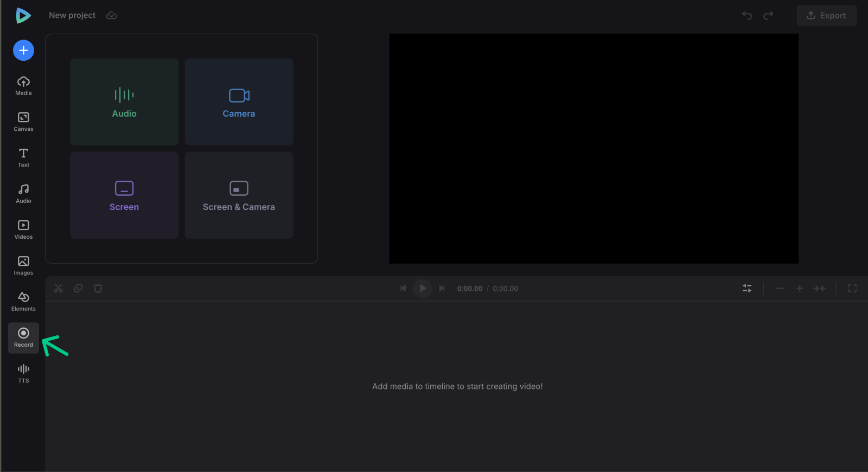Image resolution: width=868 pixels, height=472 pixels.
Task: Zoom in the timeline with plus
Action: click(x=799, y=289)
